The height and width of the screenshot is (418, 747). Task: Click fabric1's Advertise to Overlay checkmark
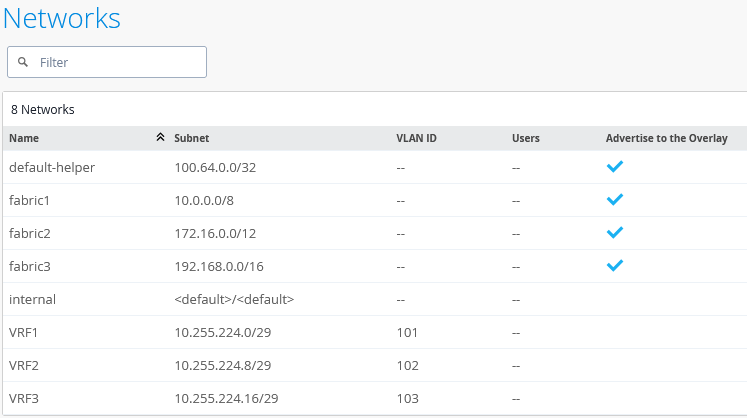[615, 199]
